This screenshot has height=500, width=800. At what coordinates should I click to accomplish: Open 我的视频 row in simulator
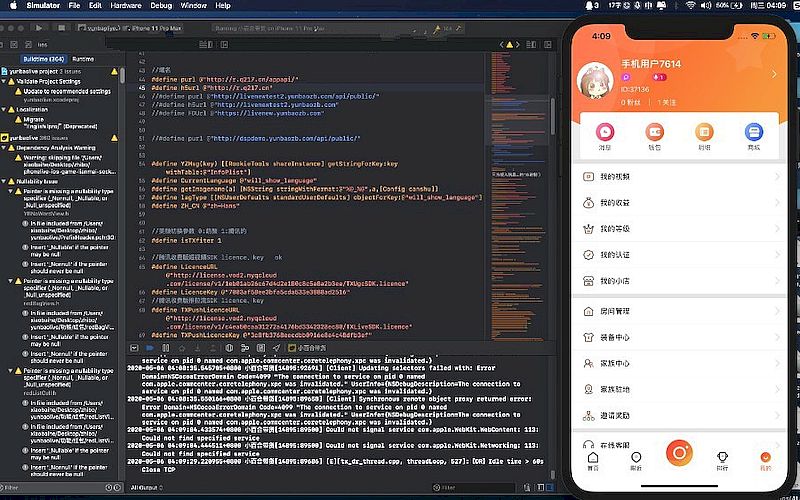coord(680,177)
